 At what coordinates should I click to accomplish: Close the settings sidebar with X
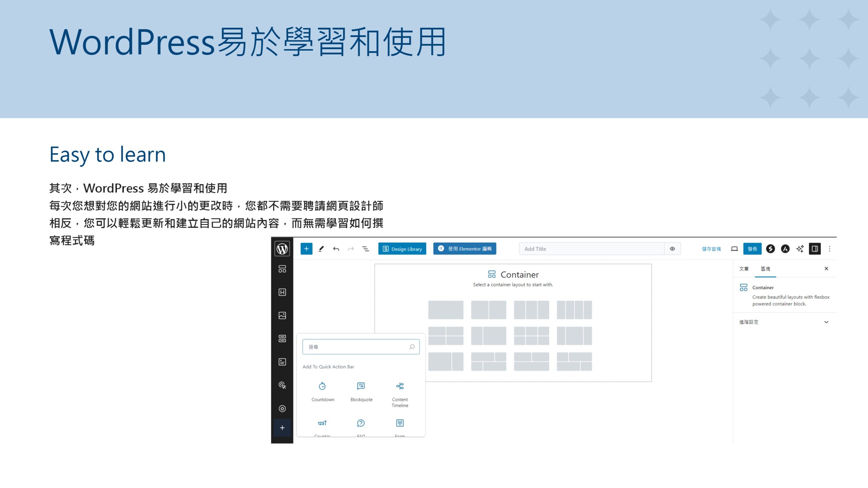click(x=826, y=269)
